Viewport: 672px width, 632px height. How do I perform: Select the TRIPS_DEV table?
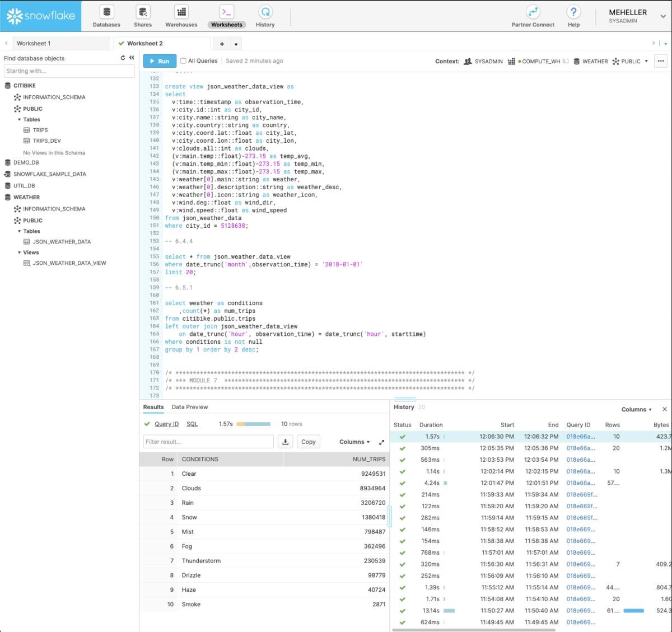(x=47, y=141)
